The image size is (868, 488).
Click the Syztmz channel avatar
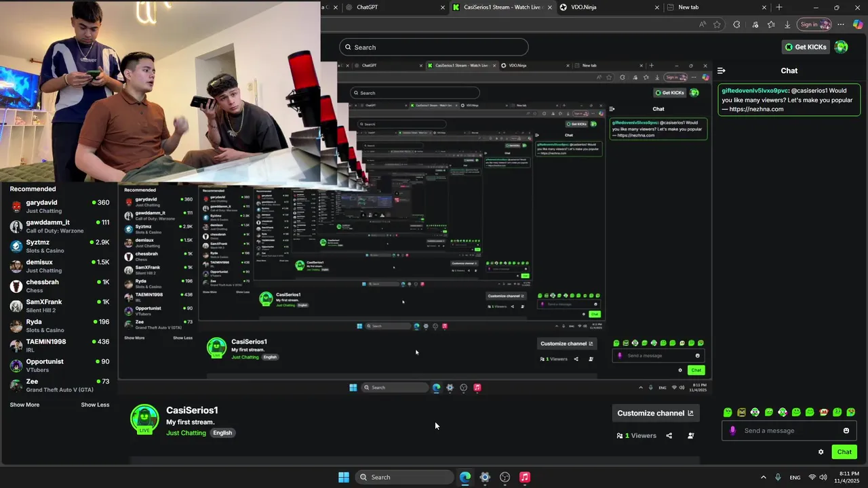point(16,246)
